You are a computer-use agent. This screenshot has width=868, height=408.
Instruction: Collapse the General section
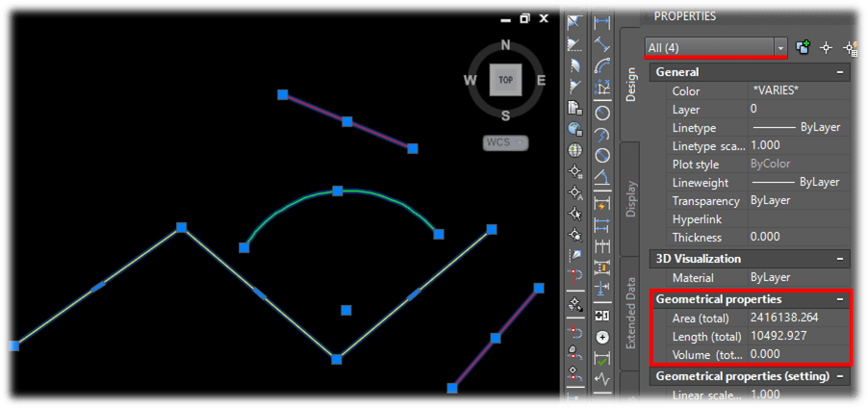pyautogui.click(x=840, y=72)
